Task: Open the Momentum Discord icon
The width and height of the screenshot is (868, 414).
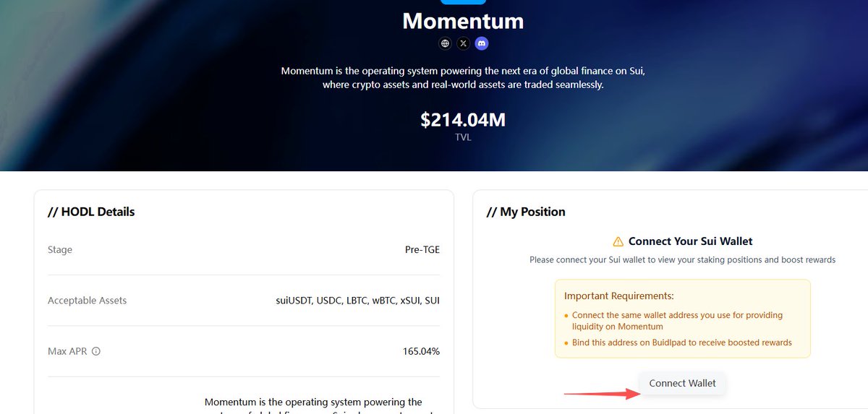Action: (482, 43)
